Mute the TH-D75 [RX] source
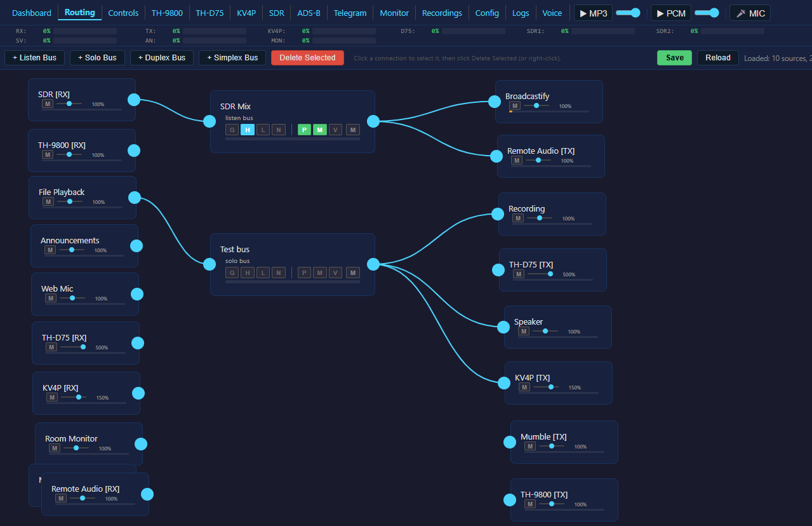Screen dimensions: 812x526 pyautogui.click(x=51, y=347)
